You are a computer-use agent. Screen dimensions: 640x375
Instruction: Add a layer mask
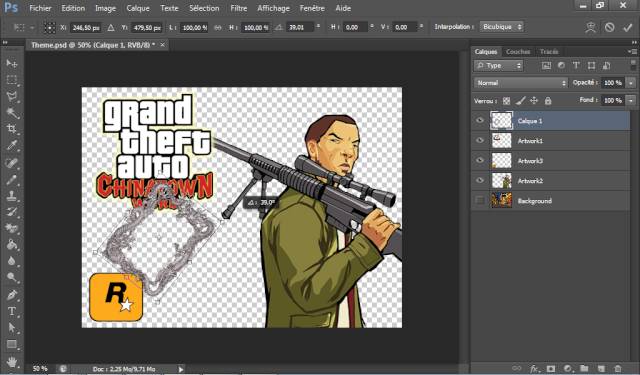pos(551,368)
